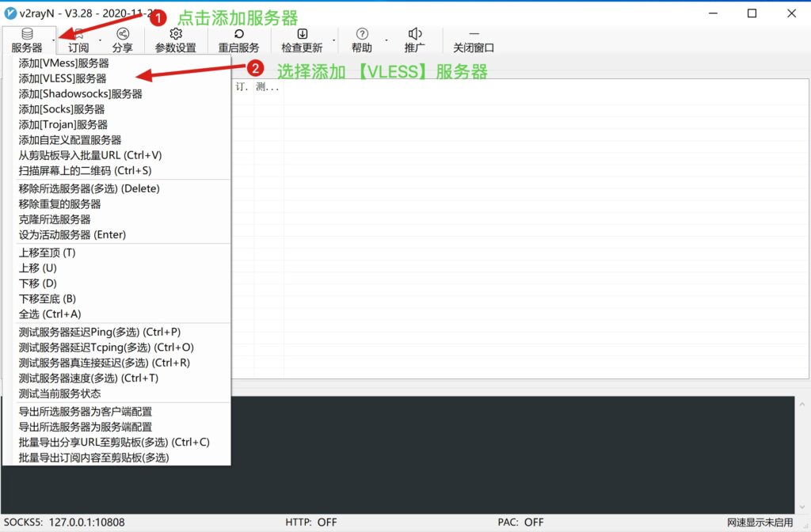This screenshot has height=532, width=811.
Task: Open the 服务器 toolbar dropdown
Action: click(29, 40)
